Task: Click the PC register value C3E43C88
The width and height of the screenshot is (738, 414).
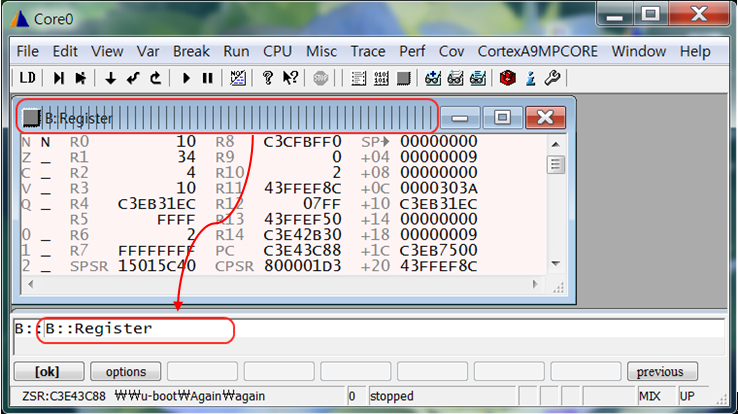Action: [x=302, y=250]
